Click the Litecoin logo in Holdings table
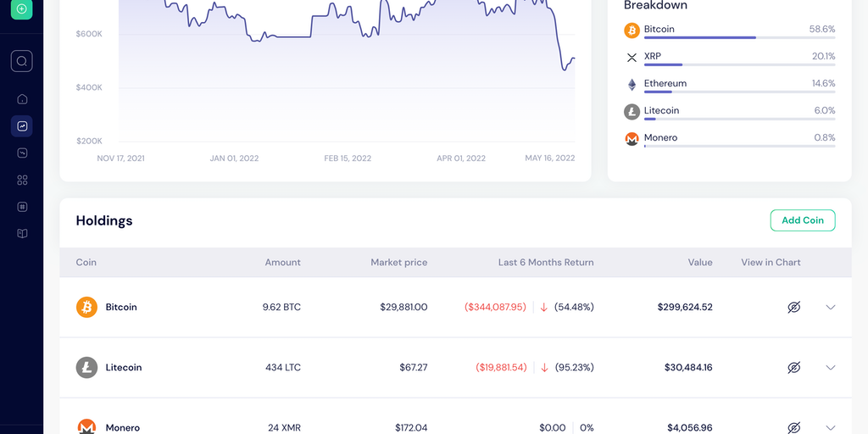868x434 pixels. coord(86,367)
